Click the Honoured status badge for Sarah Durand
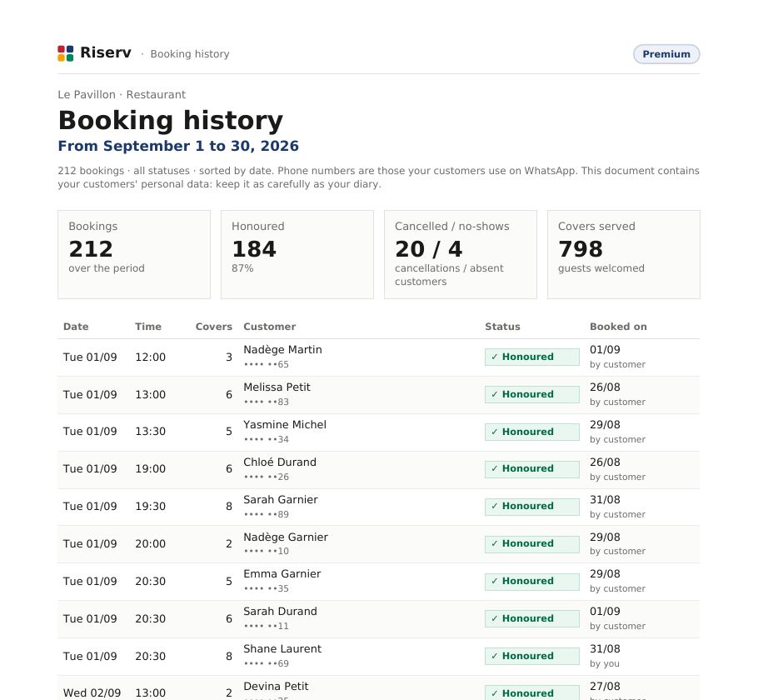 coord(532,618)
